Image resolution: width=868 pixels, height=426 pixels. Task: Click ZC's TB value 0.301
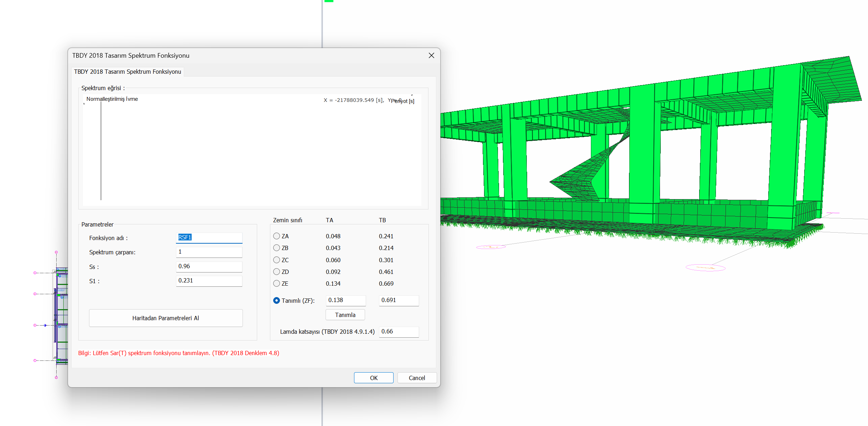click(386, 260)
